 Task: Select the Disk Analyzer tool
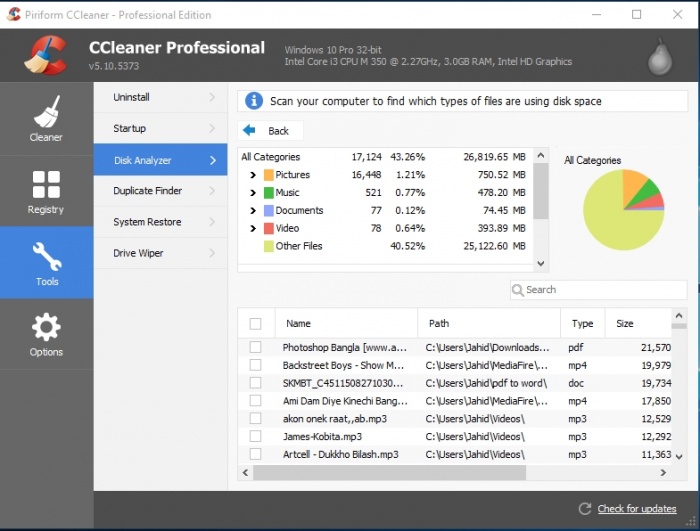tap(161, 160)
